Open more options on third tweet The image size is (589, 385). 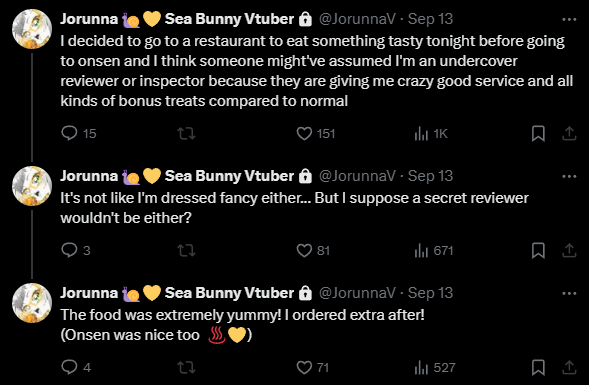569,293
